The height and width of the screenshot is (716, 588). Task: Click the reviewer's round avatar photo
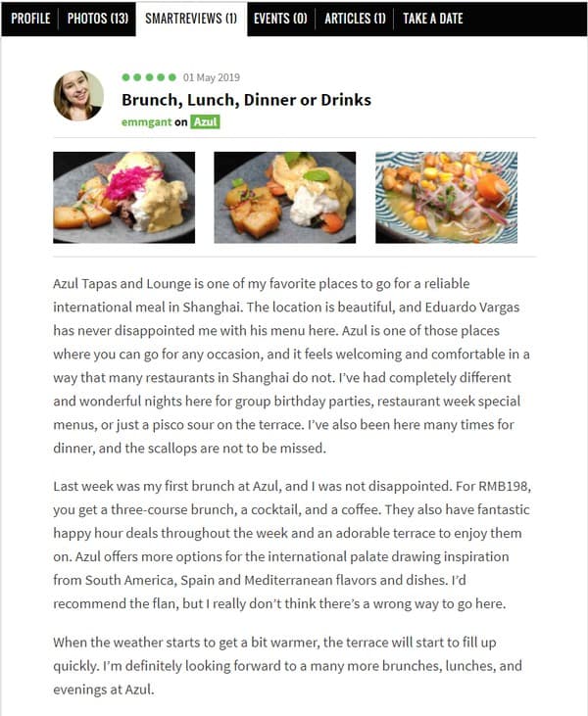(78, 96)
